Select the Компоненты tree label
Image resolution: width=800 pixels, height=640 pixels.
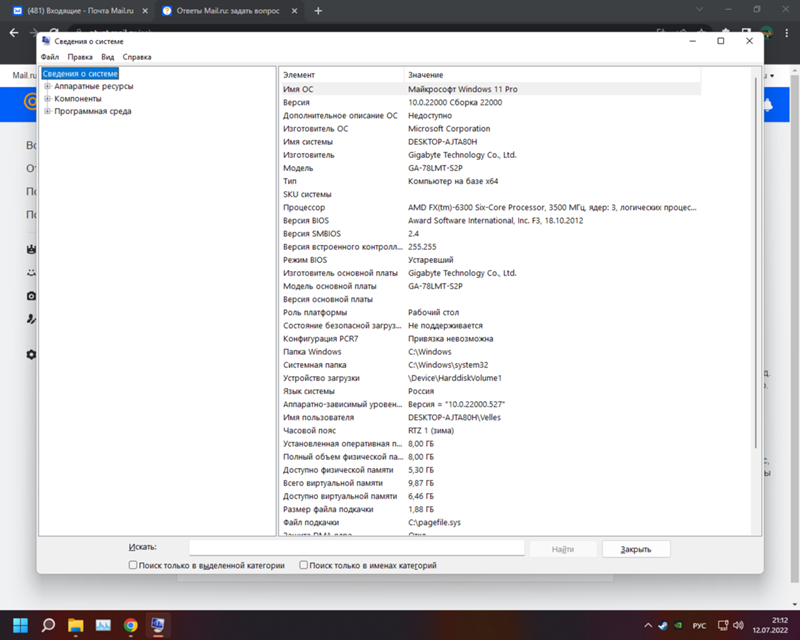[78, 99]
